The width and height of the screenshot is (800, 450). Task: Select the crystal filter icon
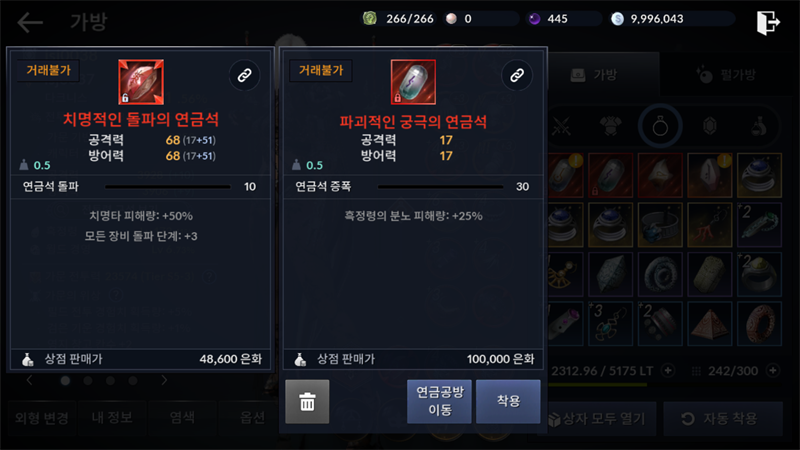coord(710,126)
